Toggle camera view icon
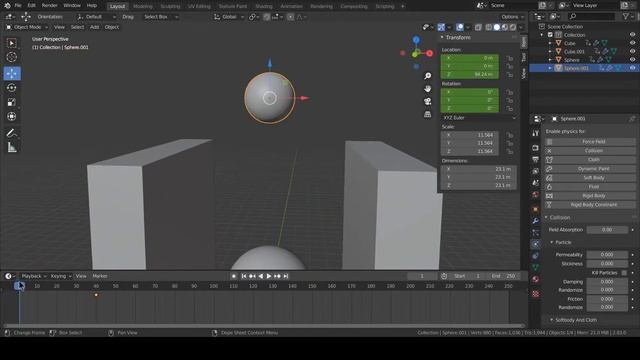This screenshot has height=360, width=640. pos(427,101)
